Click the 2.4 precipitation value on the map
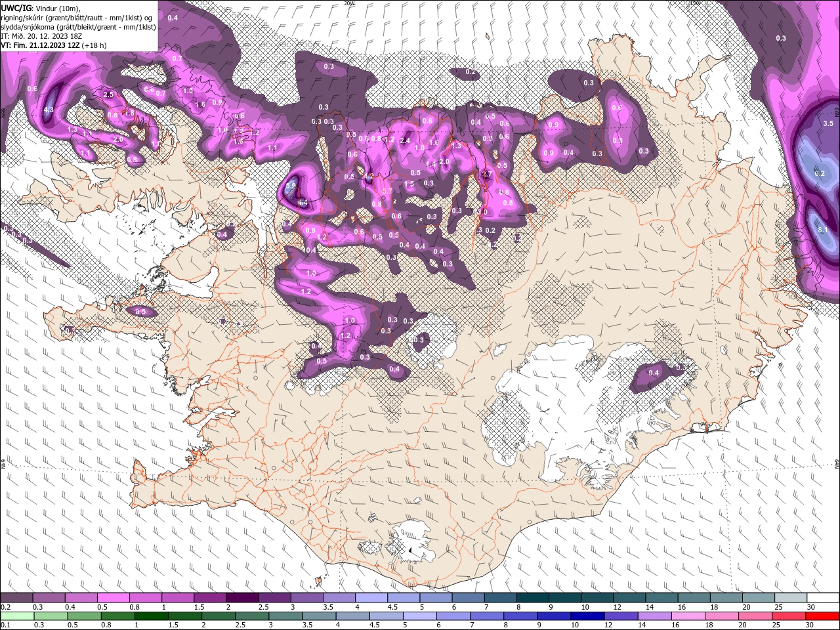The width and height of the screenshot is (840, 630). (x=405, y=140)
